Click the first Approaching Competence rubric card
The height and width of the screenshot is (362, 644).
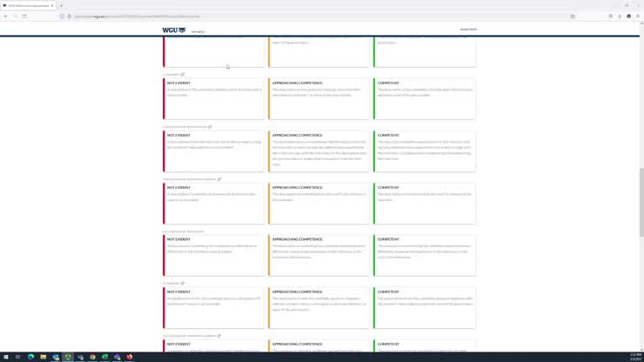[319, 98]
